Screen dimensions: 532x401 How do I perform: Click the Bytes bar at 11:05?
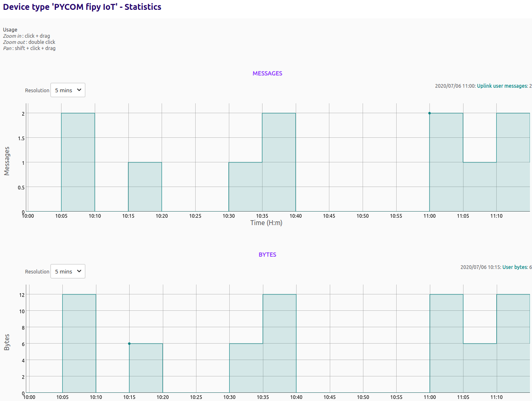coord(480,368)
